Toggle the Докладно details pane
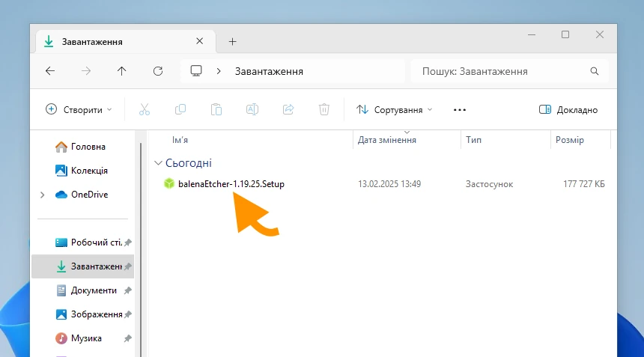 pyautogui.click(x=568, y=109)
